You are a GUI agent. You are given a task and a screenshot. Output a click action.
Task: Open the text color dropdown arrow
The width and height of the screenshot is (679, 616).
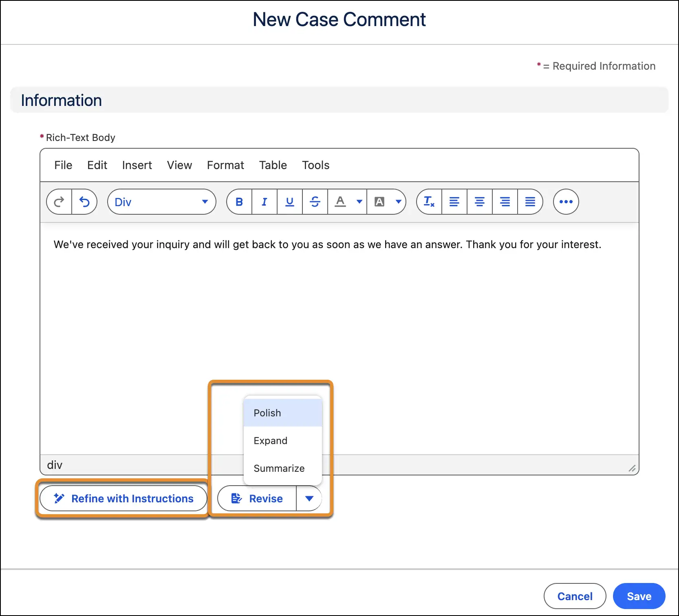[x=359, y=202]
